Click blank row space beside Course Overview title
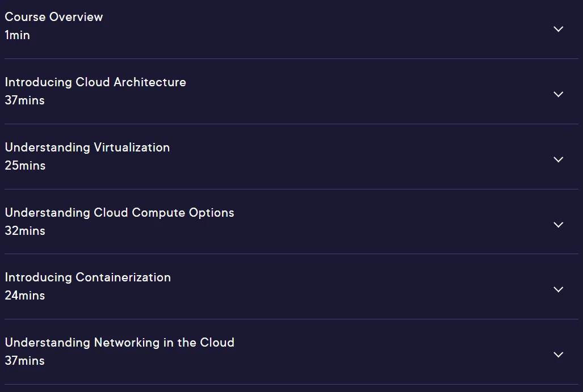This screenshot has height=392, width=583. tap(327, 29)
